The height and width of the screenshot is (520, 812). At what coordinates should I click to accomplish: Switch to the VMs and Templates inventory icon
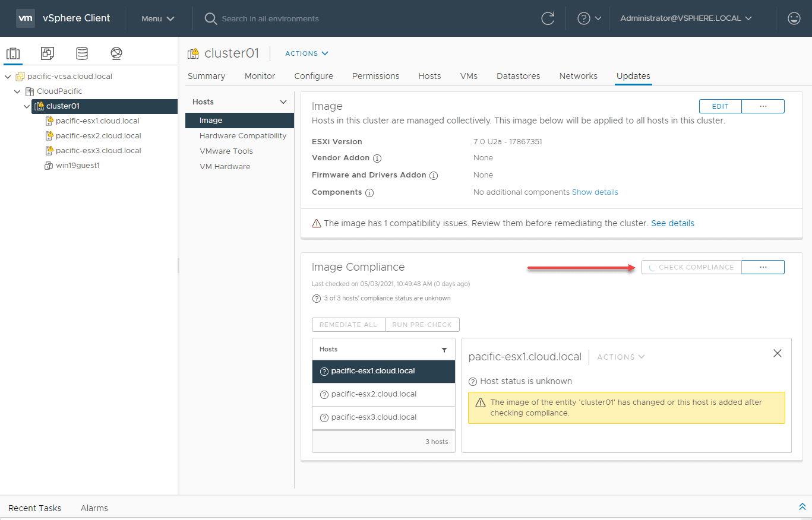pyautogui.click(x=48, y=53)
